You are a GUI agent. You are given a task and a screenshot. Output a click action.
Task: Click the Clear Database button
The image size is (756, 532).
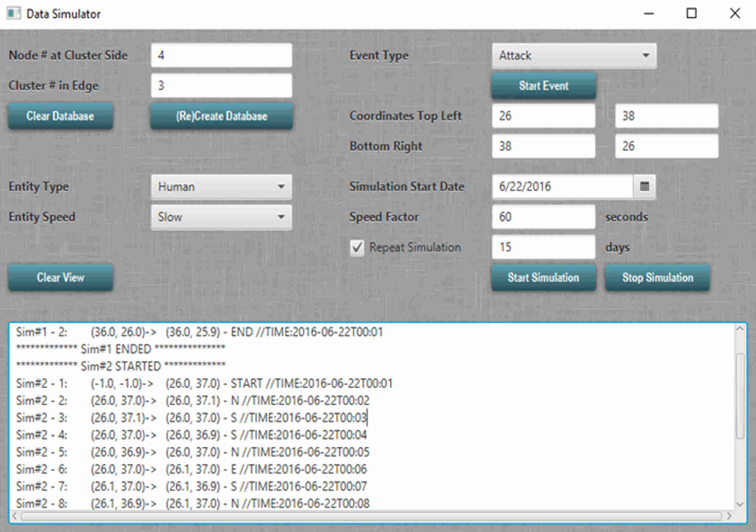click(60, 116)
